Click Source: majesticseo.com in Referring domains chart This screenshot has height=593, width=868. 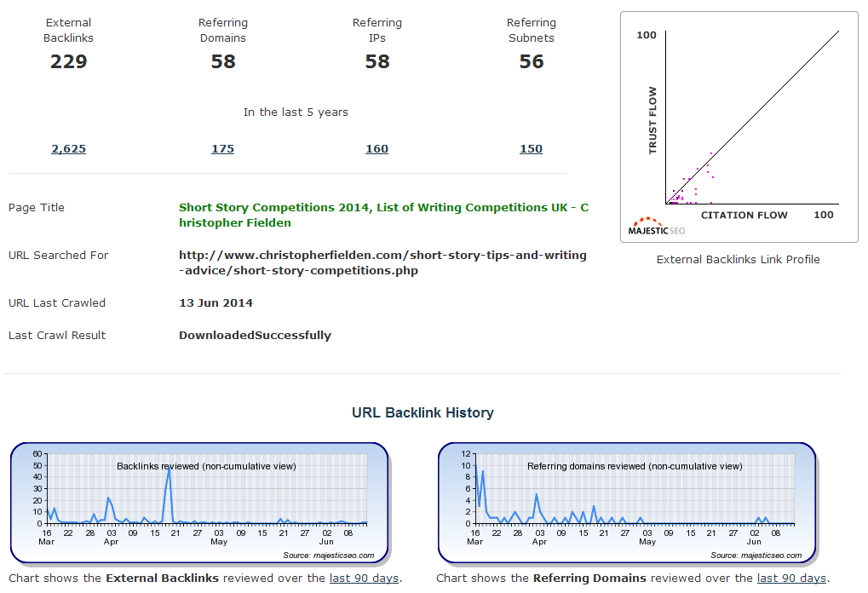coord(756,556)
